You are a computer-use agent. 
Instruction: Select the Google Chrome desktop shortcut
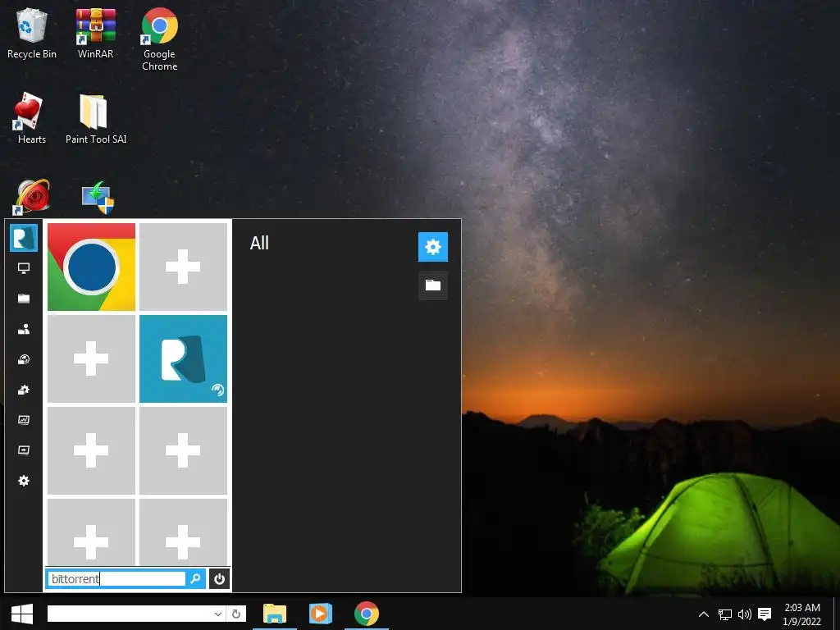click(x=160, y=39)
